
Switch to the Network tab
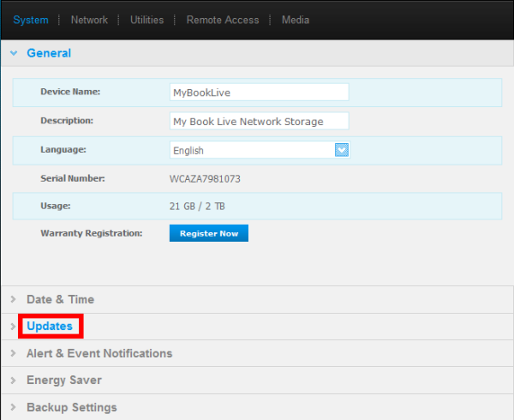point(89,20)
